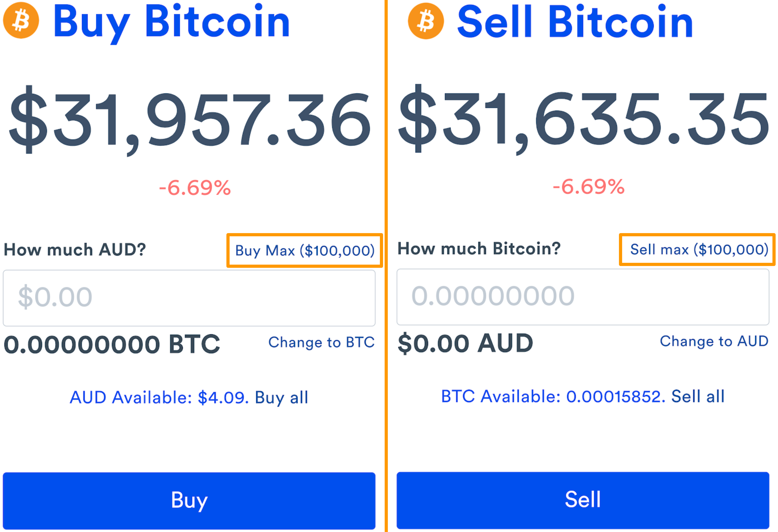The height and width of the screenshot is (532, 778).
Task: Click the sell price $31,635.35
Action: [583, 120]
